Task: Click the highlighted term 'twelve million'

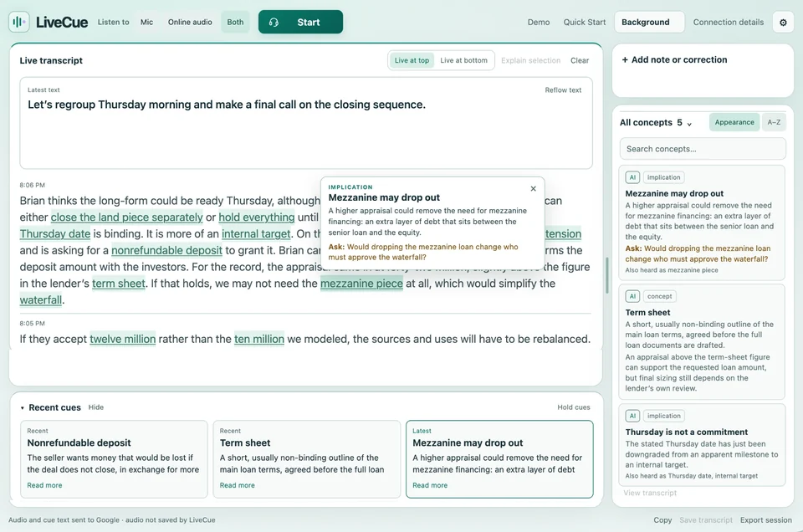Action: [122, 339]
